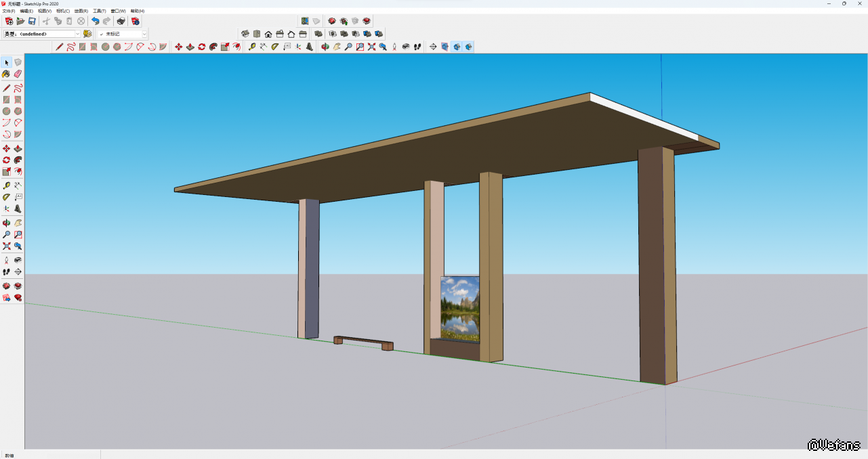Open the 相机(C) menu
868x459 pixels.
click(x=62, y=11)
